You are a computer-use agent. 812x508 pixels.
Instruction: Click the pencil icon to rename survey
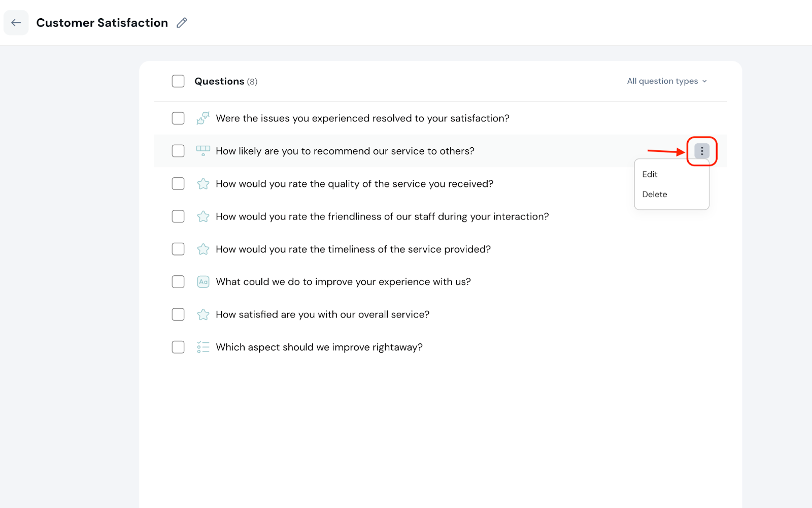(182, 23)
